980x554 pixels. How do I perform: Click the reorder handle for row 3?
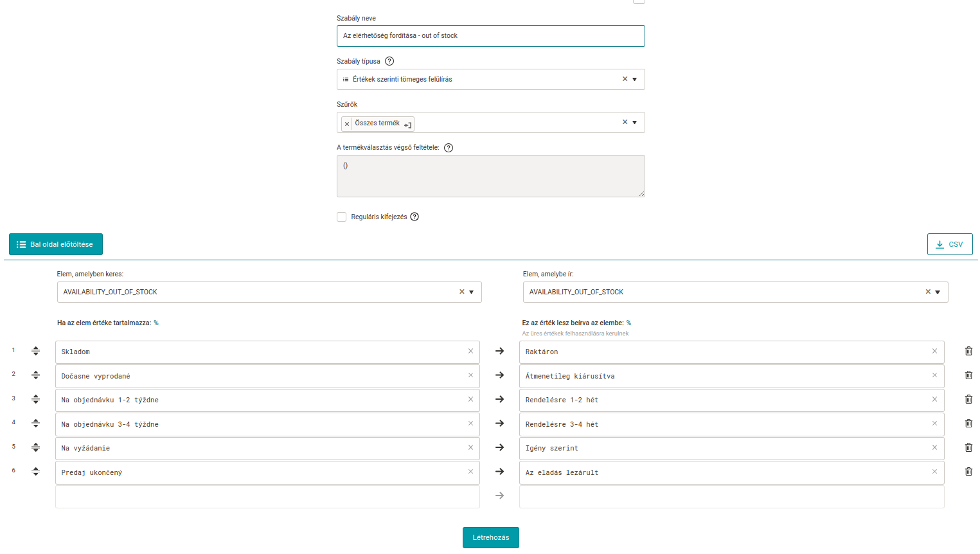[x=36, y=399]
